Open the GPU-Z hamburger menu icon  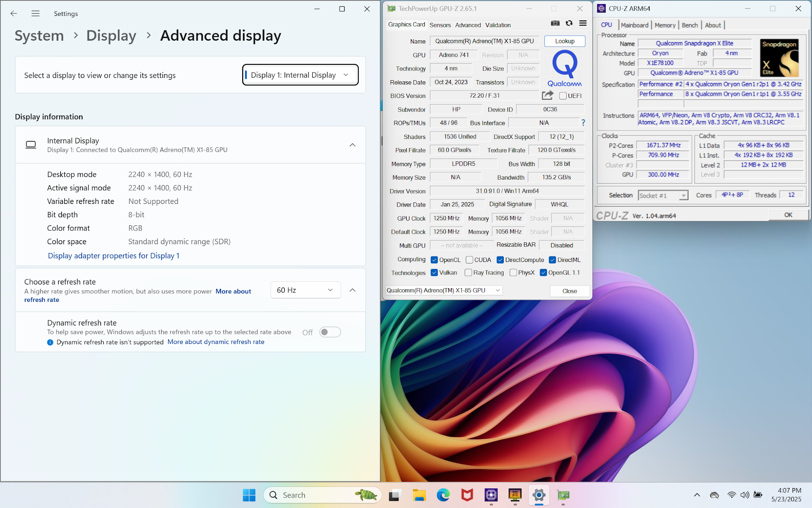coord(583,23)
